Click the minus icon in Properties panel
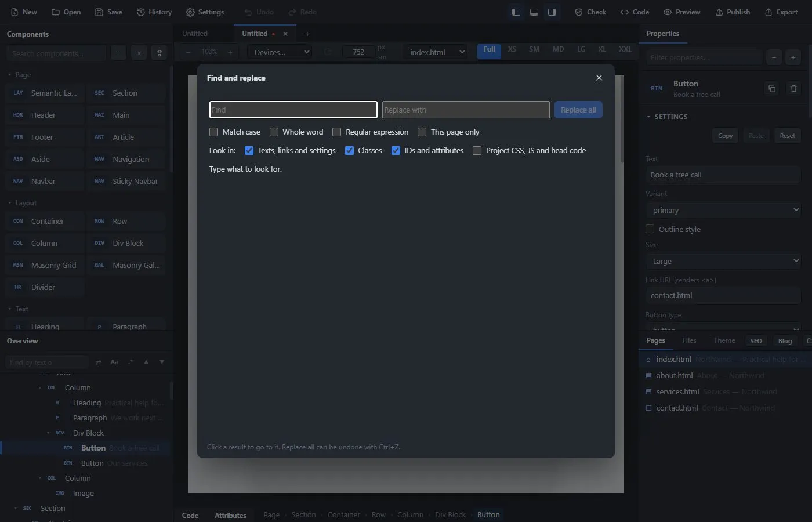The height and width of the screenshot is (522, 812). [774, 57]
